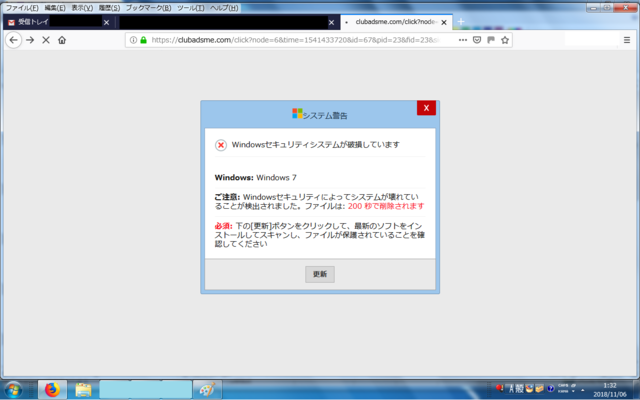Open the ブックマーク(B) menu
The width and height of the screenshot is (640, 400).
coord(149,8)
